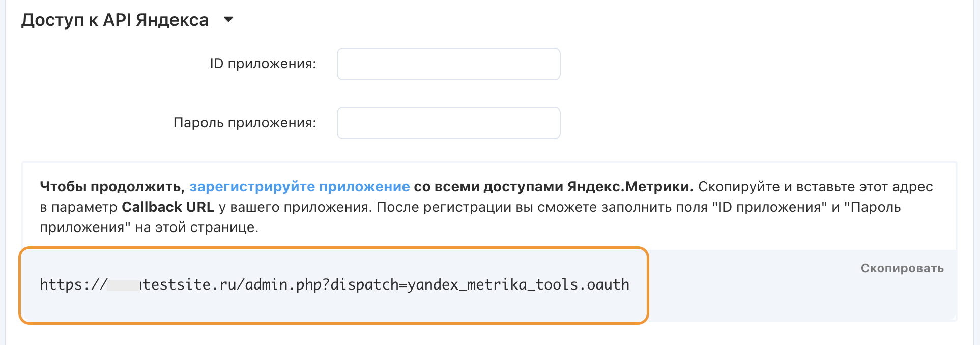Click yandex_metrika_tools.oauth in the callback URL
Screen dimensions: 980x345
point(518,285)
